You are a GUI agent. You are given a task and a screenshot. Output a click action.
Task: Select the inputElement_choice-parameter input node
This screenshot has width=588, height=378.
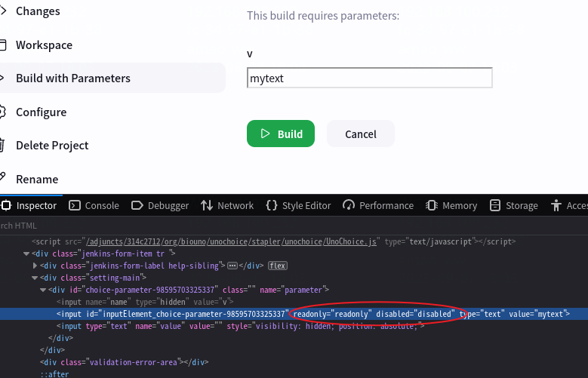(294, 314)
